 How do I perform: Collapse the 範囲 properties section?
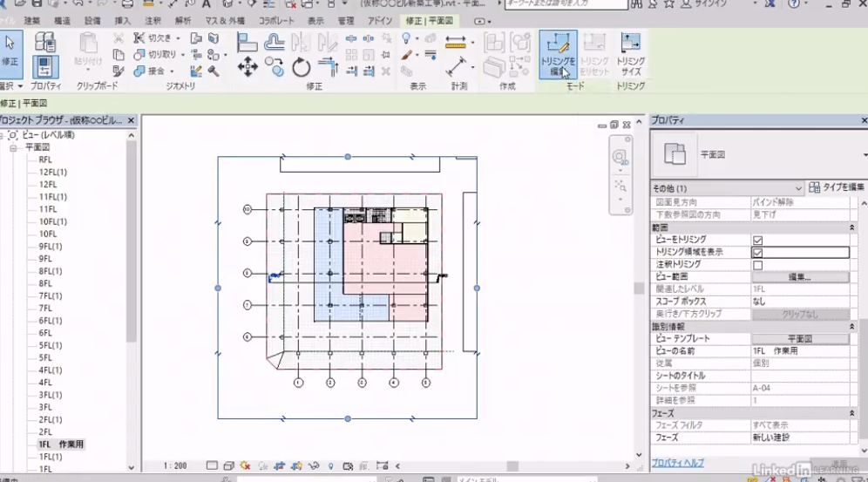[851, 227]
